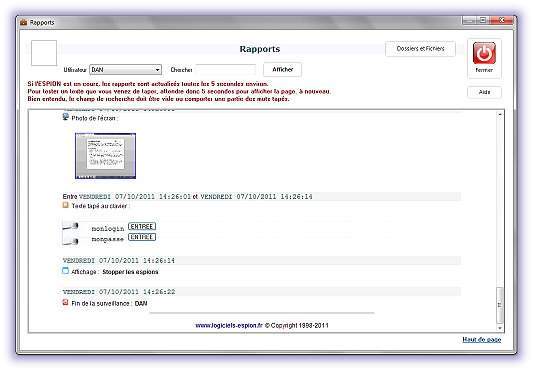Select the typed text 'monlogin'
The height and width of the screenshot is (371, 533).
108,229
